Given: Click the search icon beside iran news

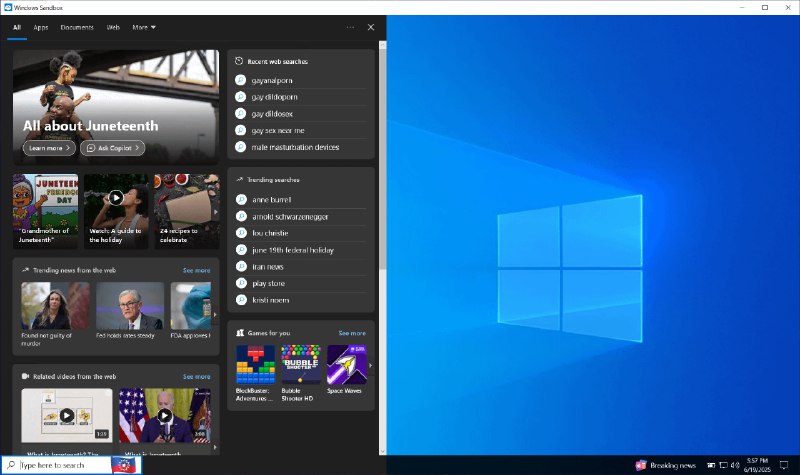Looking at the screenshot, I should (241, 266).
